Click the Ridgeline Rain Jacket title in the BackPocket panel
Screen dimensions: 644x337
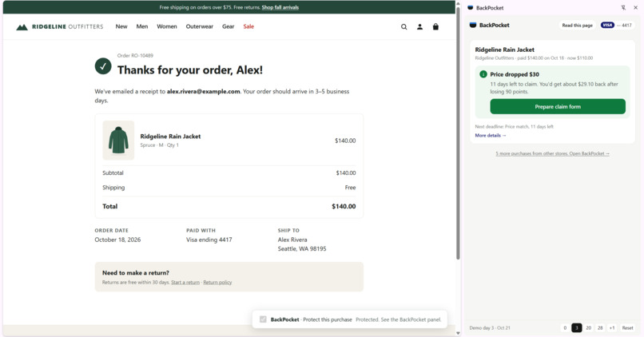pos(505,50)
